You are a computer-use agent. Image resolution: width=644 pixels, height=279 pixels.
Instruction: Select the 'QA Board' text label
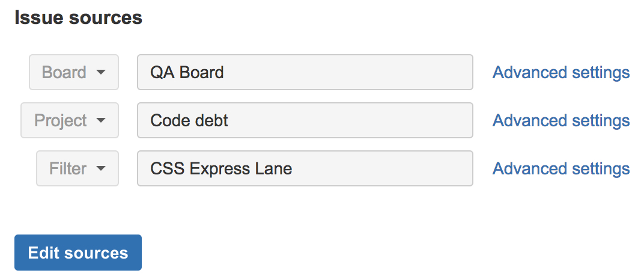pos(187,73)
